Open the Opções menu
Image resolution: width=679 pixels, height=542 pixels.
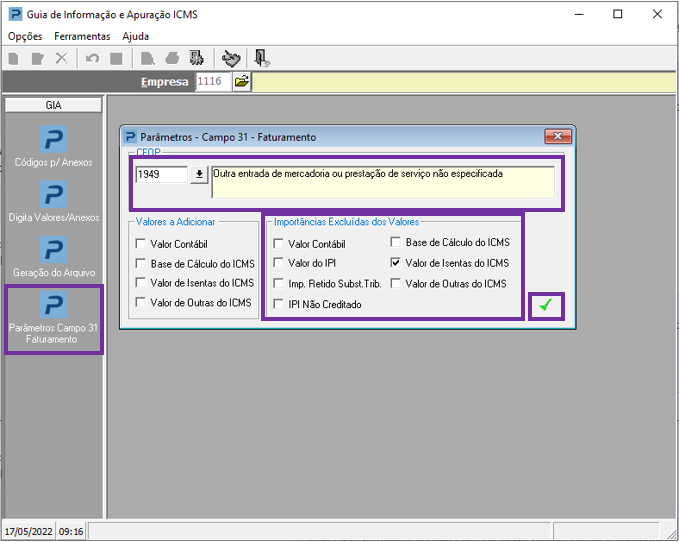coord(25,36)
